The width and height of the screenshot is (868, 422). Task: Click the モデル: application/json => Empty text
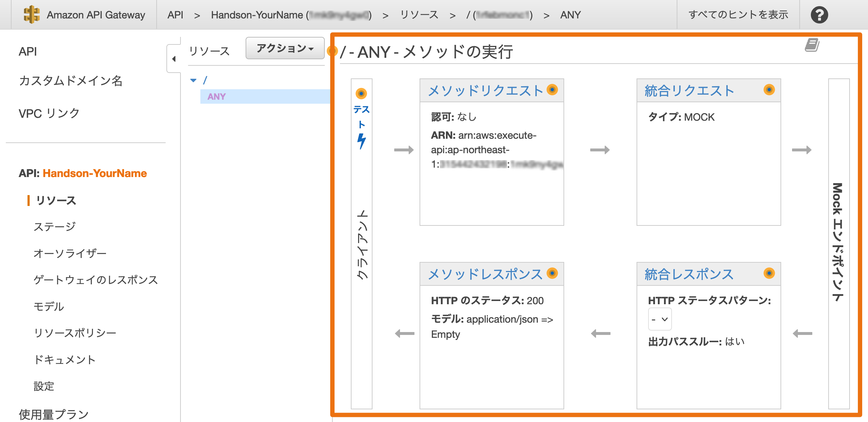pyautogui.click(x=492, y=326)
